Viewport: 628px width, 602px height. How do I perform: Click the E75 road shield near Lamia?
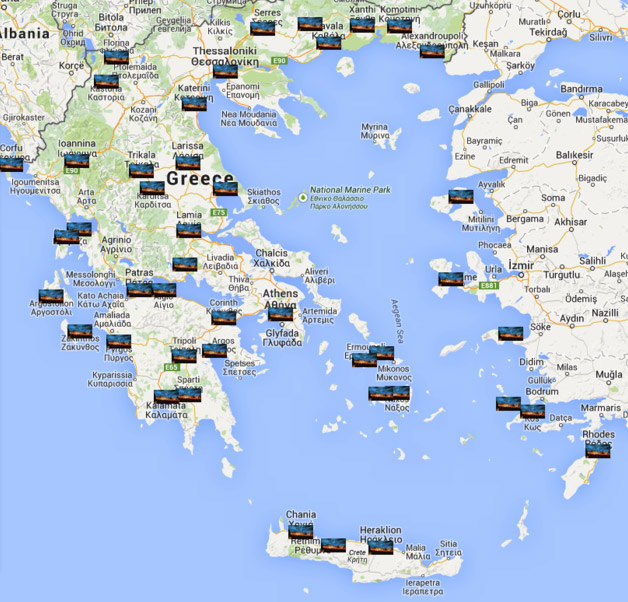(x=219, y=213)
